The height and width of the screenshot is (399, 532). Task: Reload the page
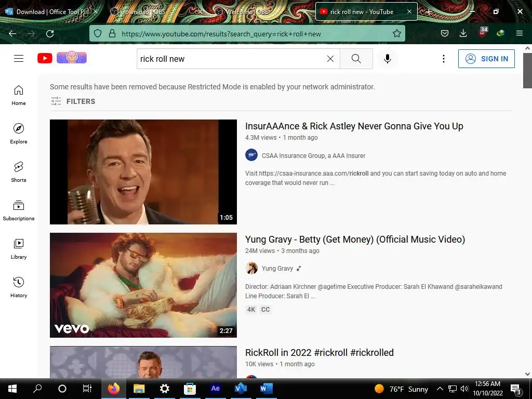[50, 34]
